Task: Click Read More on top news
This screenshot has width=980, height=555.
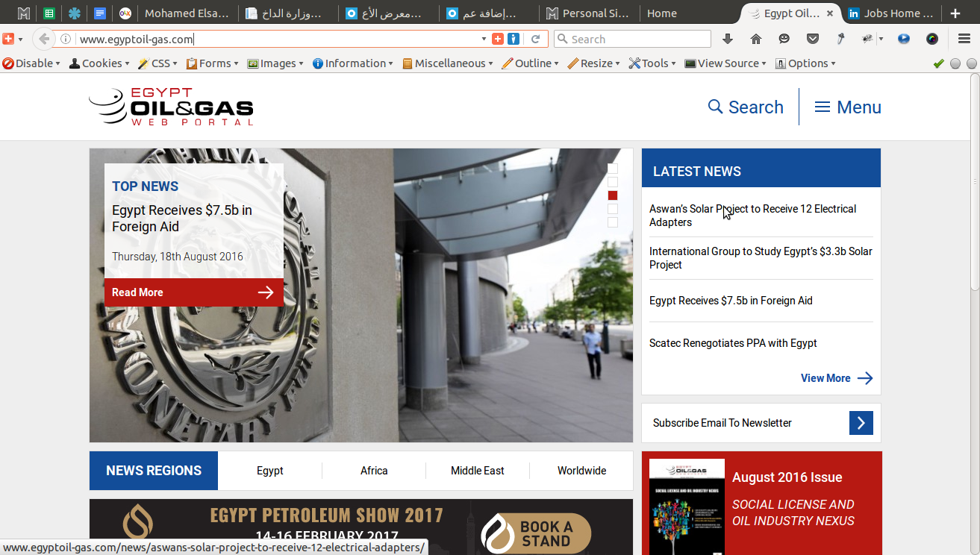Action: pyautogui.click(x=194, y=292)
